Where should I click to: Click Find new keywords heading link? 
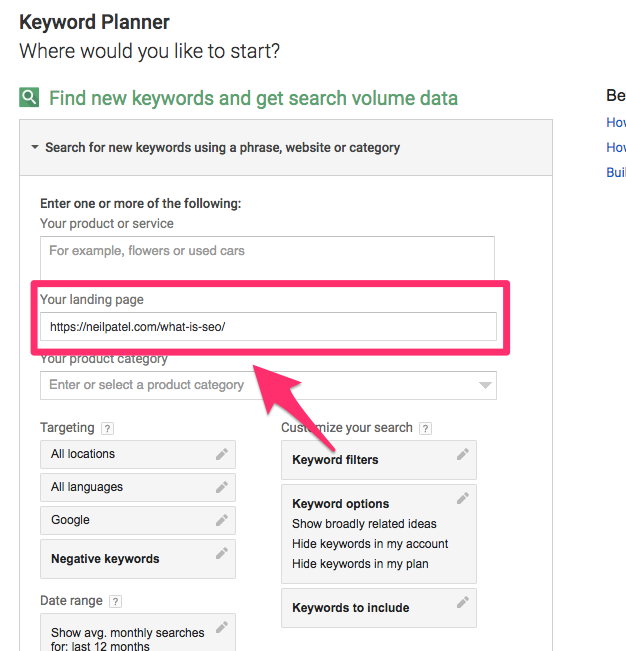click(253, 98)
